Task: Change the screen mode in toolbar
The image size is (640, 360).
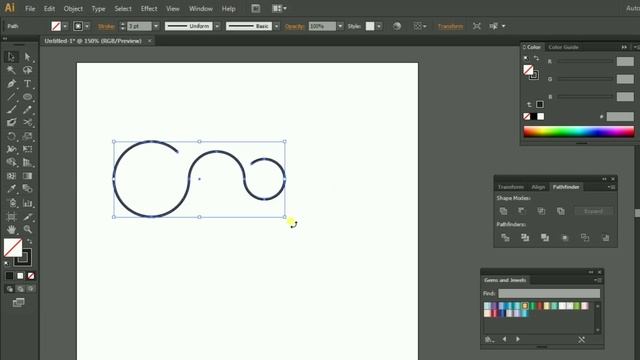Action: click(18, 302)
